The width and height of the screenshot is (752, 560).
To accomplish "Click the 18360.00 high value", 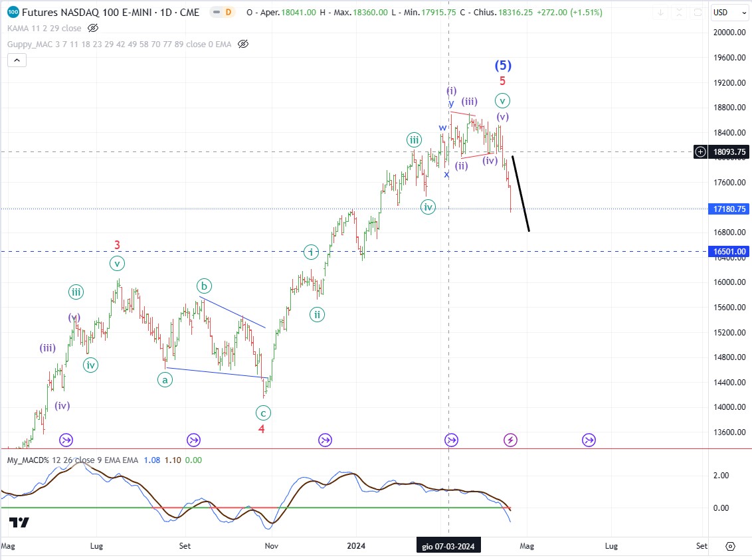I will click(370, 13).
